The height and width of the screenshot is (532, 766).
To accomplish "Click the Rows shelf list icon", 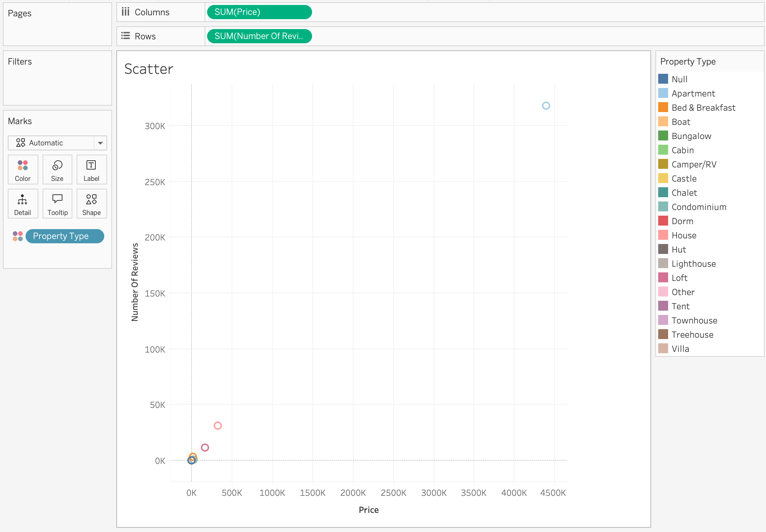I will (126, 35).
